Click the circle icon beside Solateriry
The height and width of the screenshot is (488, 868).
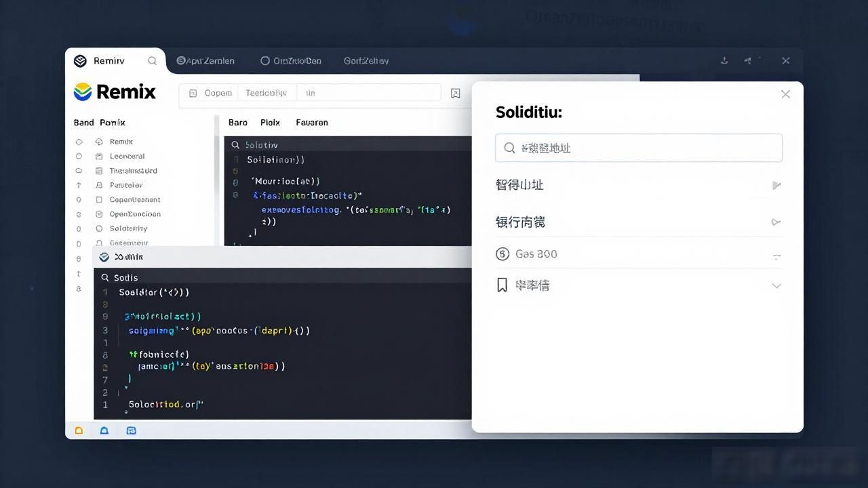99,228
